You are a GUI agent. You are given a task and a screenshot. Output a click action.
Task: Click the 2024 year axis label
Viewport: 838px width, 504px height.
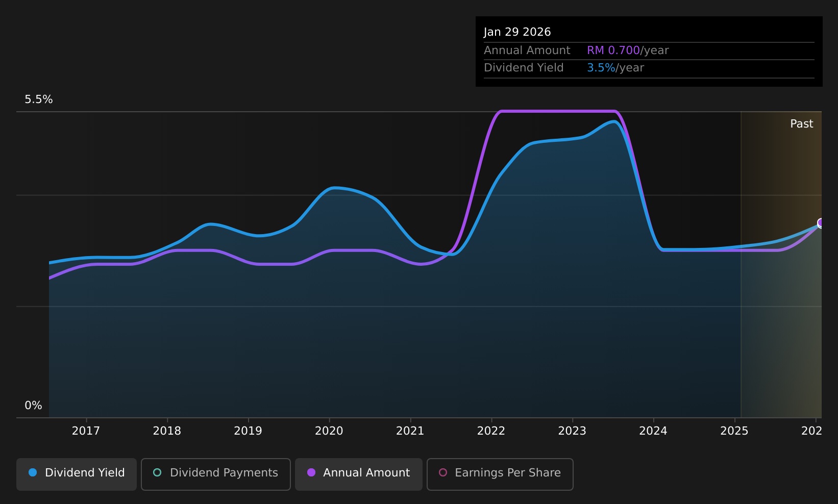(x=653, y=431)
